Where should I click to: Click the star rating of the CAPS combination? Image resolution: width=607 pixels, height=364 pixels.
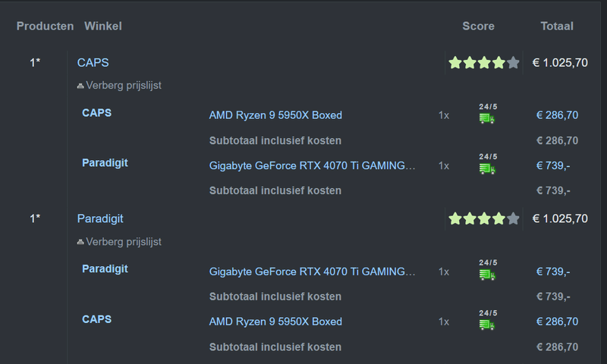pyautogui.click(x=484, y=63)
